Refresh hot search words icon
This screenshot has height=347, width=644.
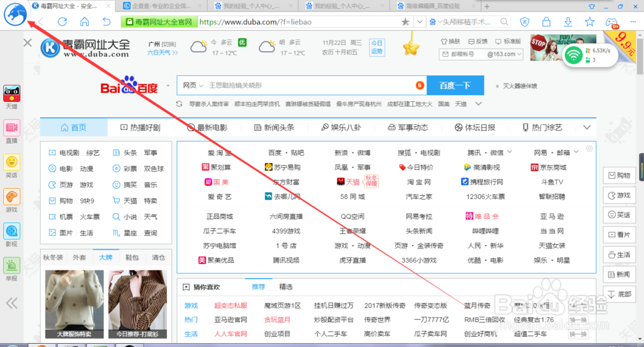click(179, 104)
